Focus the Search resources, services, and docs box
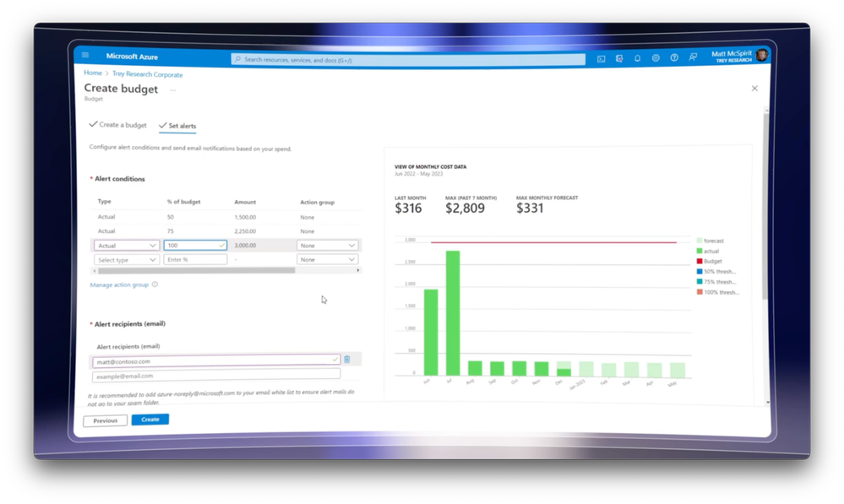 tap(409, 60)
